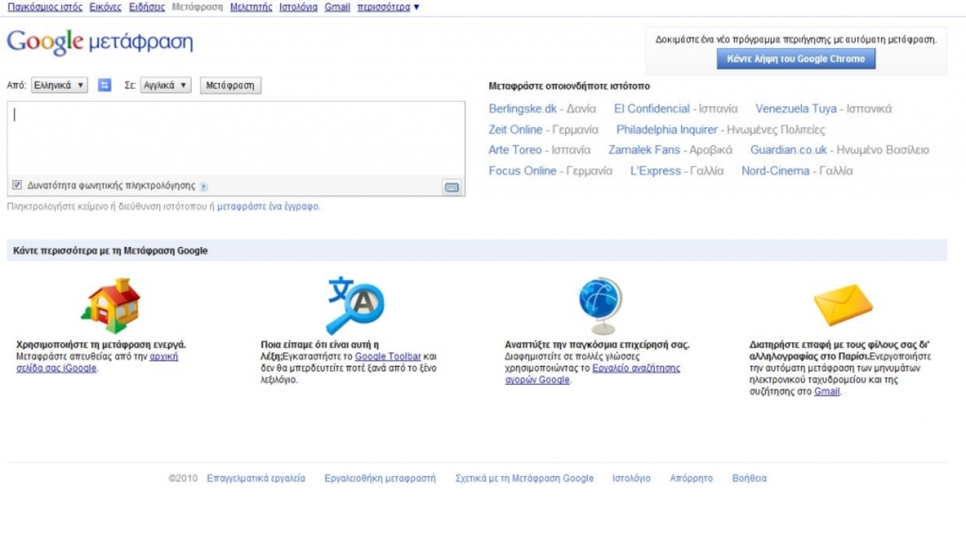Open Zeit Online site link
966x560 pixels.
click(x=515, y=130)
